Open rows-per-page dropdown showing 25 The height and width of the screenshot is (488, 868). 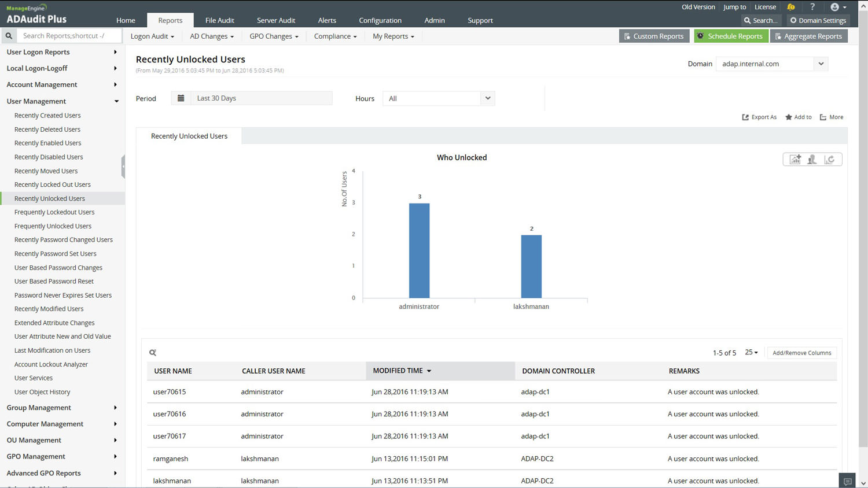(751, 352)
